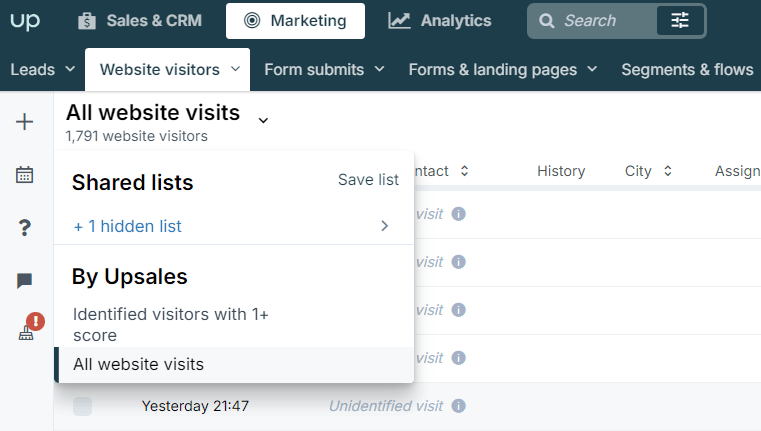This screenshot has height=431, width=761.
Task: Click the Marketing target icon
Action: (252, 21)
